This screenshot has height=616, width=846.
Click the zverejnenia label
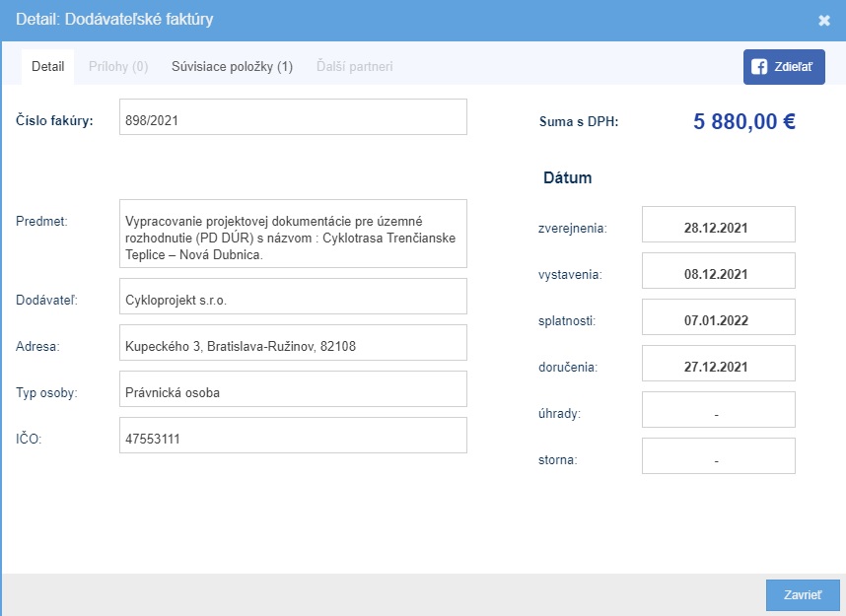click(x=573, y=229)
